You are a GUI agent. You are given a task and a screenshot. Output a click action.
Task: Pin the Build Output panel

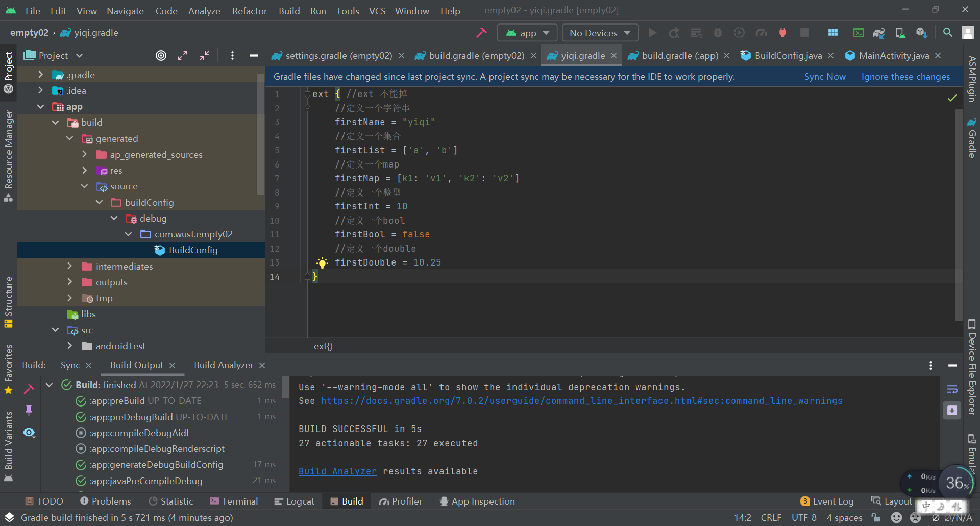[29, 410]
